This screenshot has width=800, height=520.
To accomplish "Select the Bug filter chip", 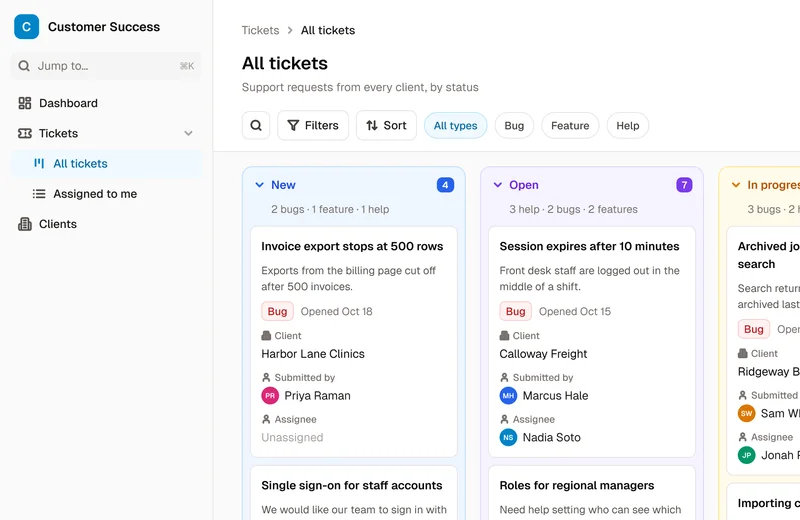I will point(514,126).
